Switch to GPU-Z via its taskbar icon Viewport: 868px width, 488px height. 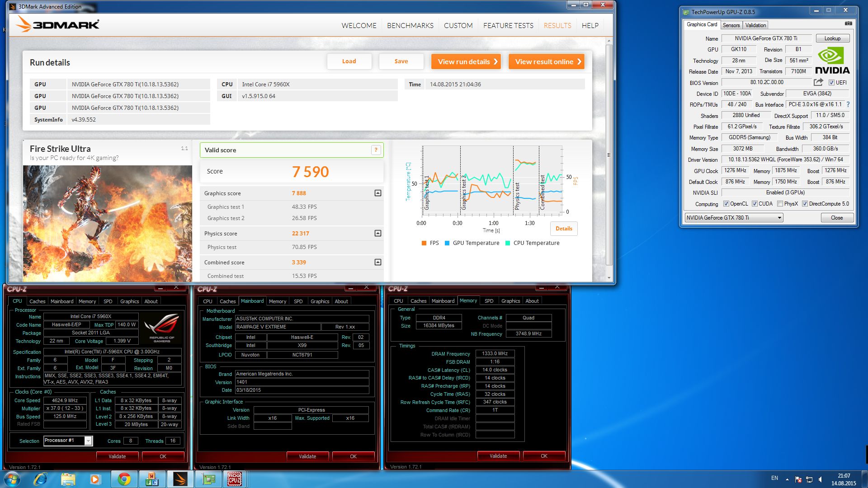pyautogui.click(x=208, y=479)
